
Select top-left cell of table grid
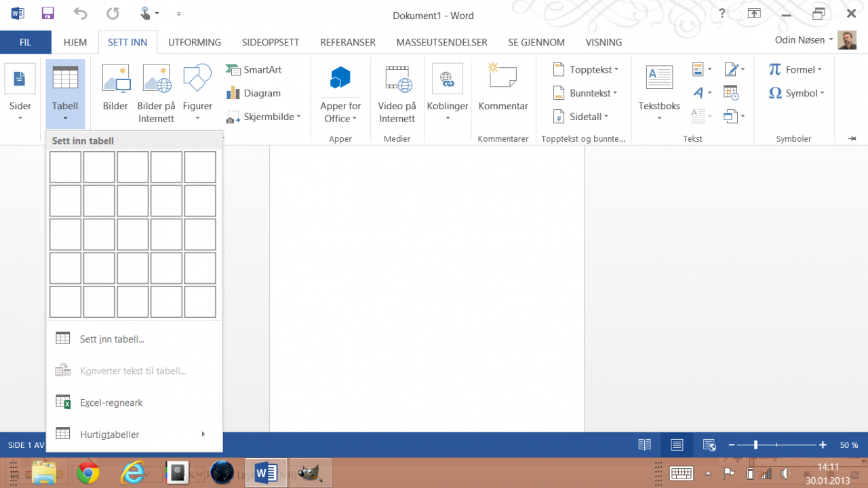65,167
